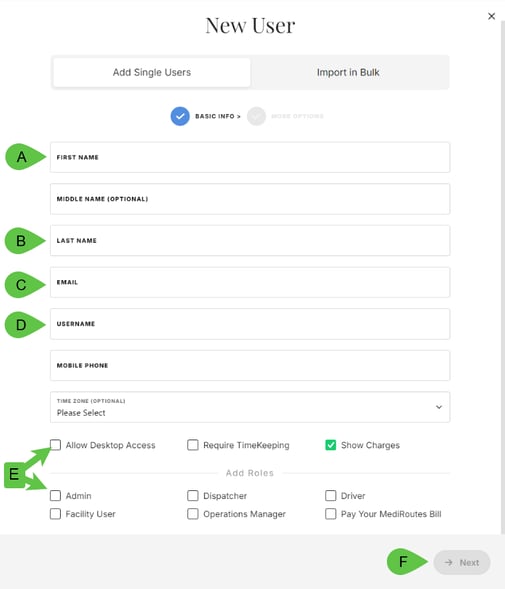Select the Add Single Users tab

point(152,72)
